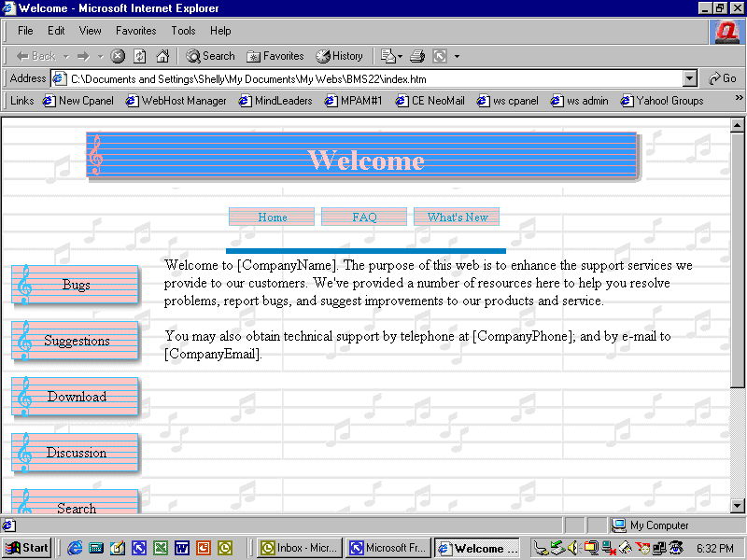Viewport: 747px width, 560px height.
Task: Click the Discussion sidebar button
Action: pos(75,453)
